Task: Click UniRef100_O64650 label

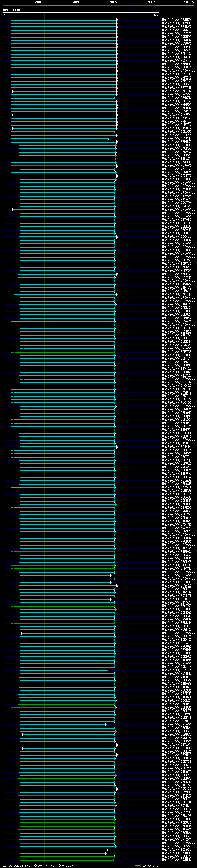Action: (177, 98)
